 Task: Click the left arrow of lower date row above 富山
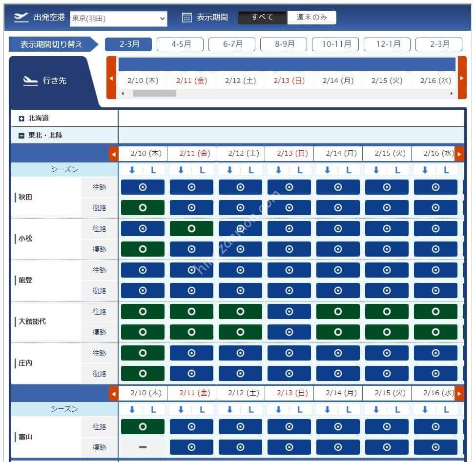tap(114, 394)
